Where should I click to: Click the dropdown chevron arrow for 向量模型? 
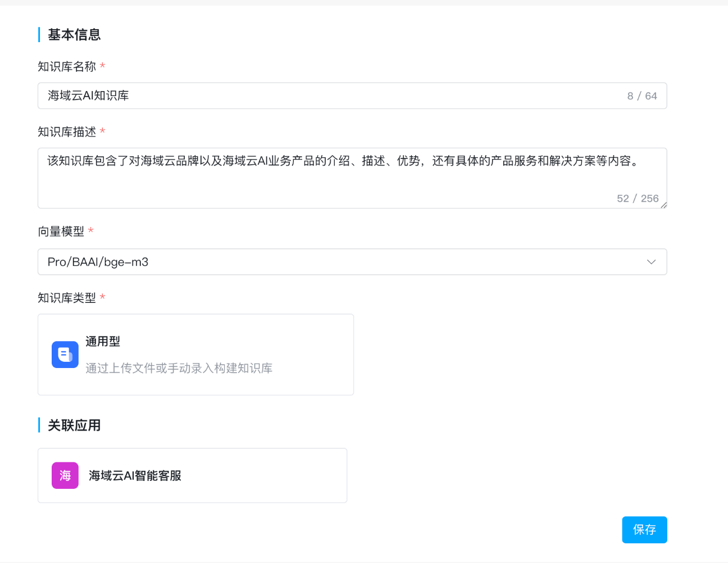pyautogui.click(x=651, y=262)
